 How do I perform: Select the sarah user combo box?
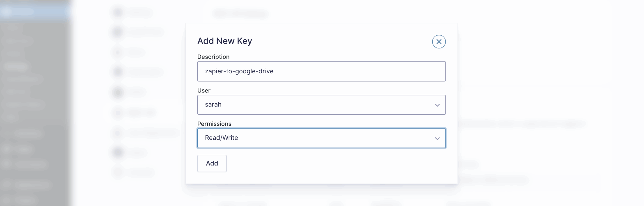coord(321,105)
